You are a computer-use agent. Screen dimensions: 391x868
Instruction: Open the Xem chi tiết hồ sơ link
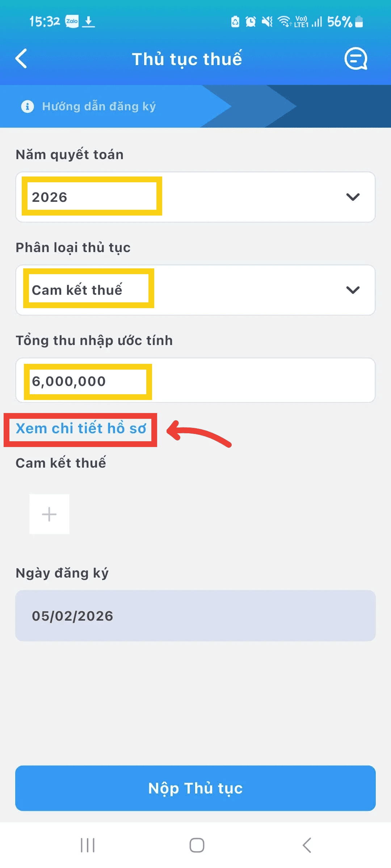(x=81, y=429)
